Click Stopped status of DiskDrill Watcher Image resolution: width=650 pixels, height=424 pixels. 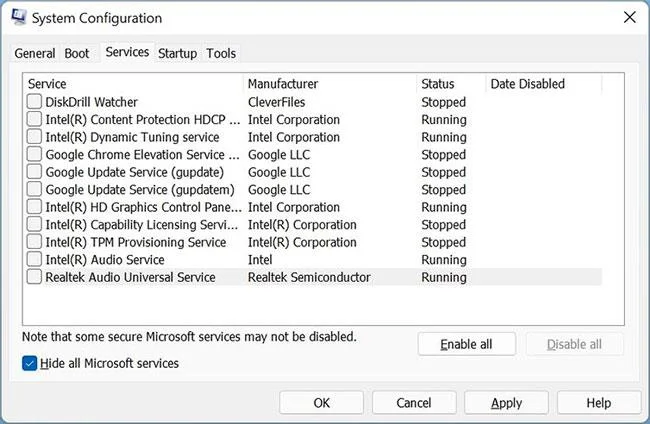click(x=444, y=102)
